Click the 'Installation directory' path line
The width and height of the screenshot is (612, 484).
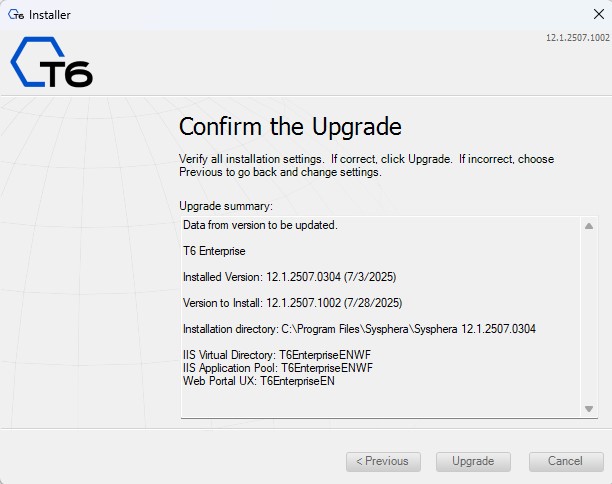[359, 329]
